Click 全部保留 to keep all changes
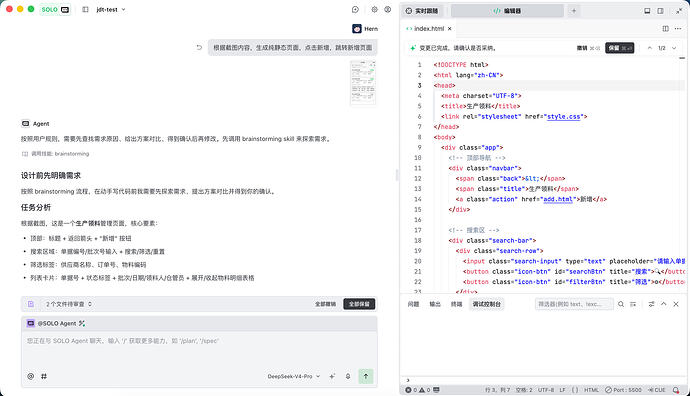 pyautogui.click(x=359, y=304)
